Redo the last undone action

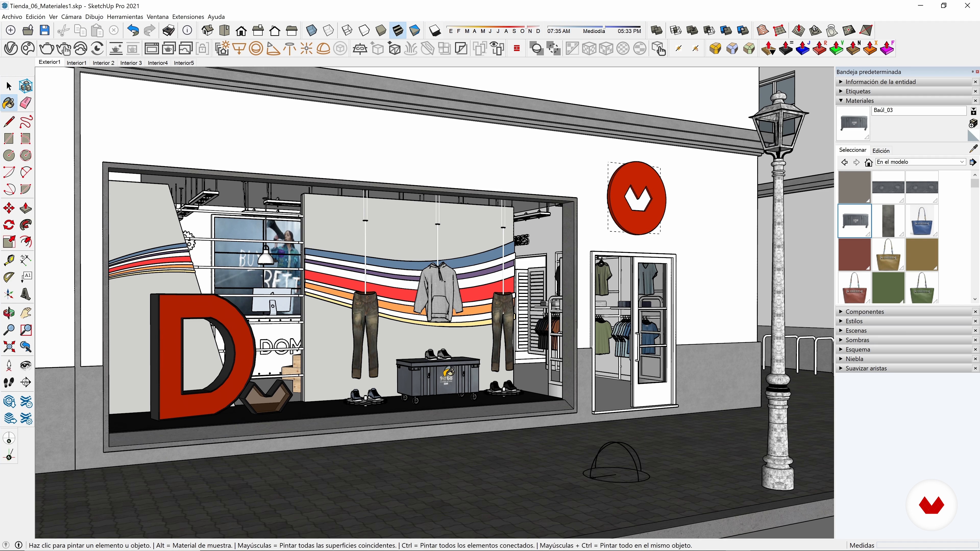tap(150, 30)
